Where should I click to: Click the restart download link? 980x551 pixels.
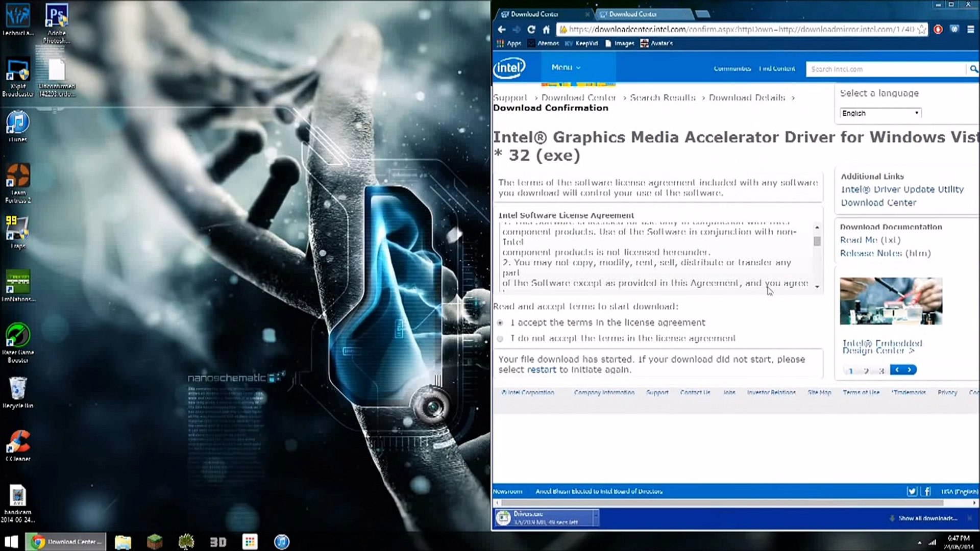pyautogui.click(x=541, y=370)
